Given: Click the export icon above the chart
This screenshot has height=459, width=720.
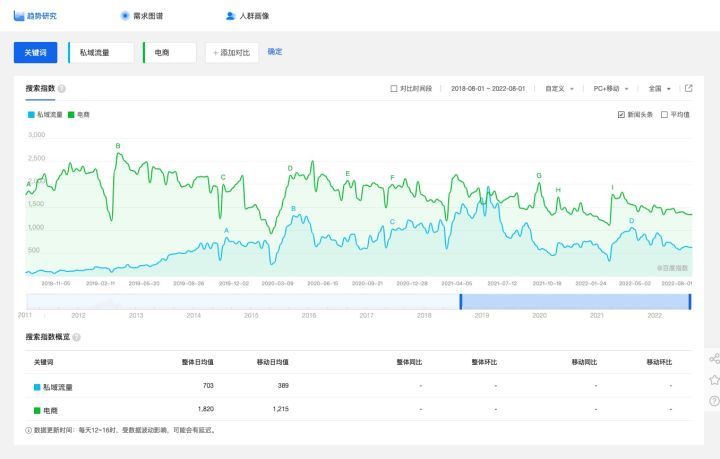Looking at the screenshot, I should [688, 88].
